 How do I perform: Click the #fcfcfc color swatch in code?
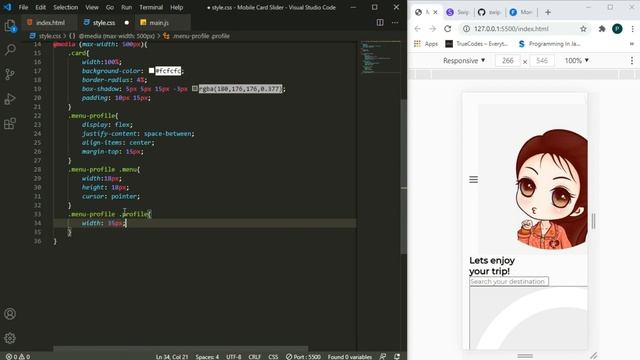click(x=151, y=71)
